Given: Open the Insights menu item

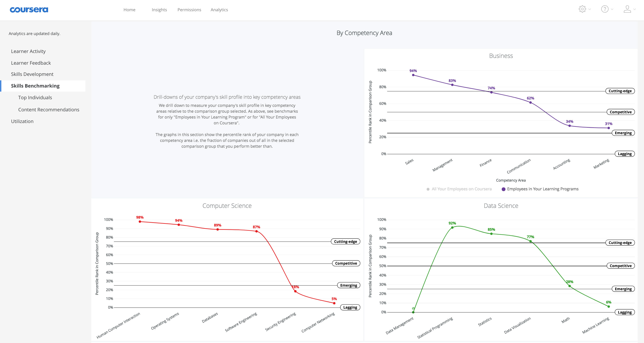Looking at the screenshot, I should click(159, 10).
